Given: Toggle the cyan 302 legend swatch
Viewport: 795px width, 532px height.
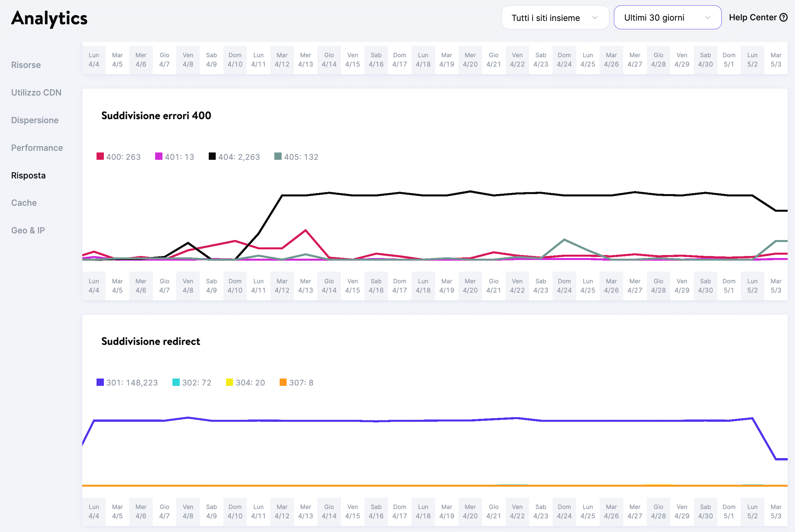Looking at the screenshot, I should pyautogui.click(x=176, y=383).
